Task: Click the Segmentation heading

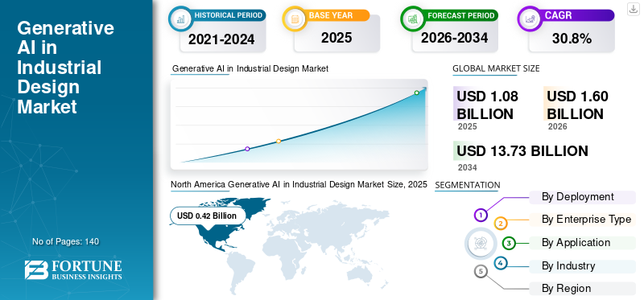Action: (468, 185)
